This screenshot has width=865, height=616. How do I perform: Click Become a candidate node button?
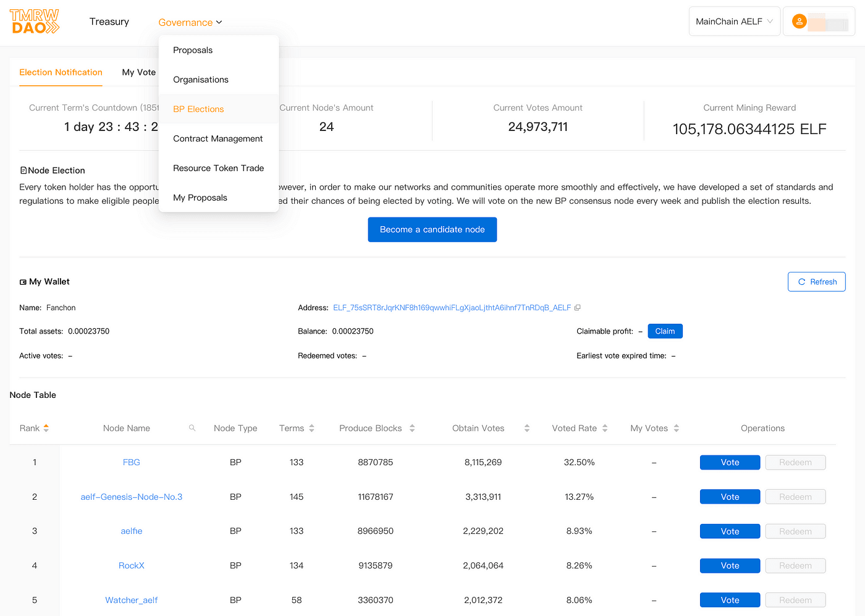click(x=432, y=230)
